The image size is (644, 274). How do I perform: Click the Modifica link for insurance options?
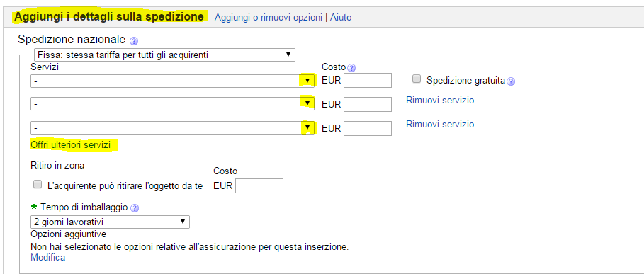(x=47, y=258)
